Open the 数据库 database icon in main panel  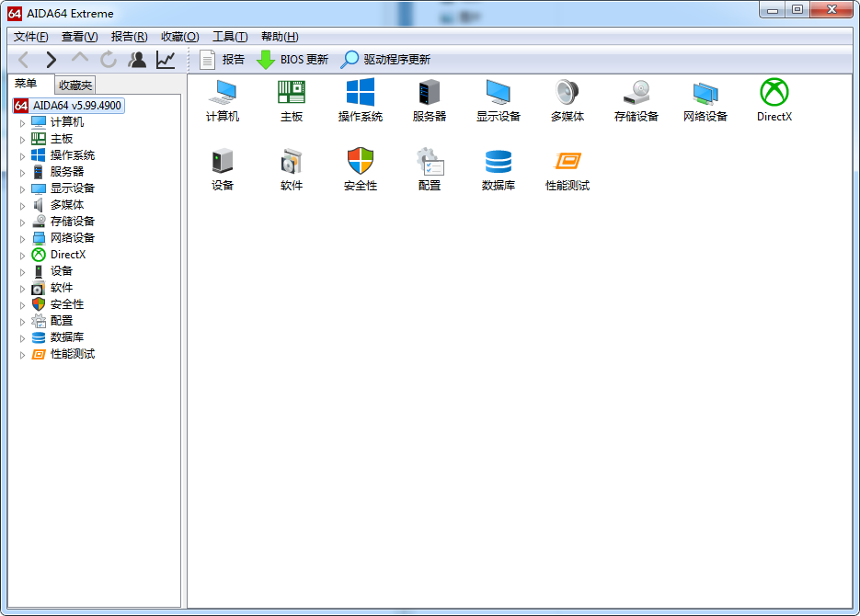pyautogui.click(x=498, y=169)
